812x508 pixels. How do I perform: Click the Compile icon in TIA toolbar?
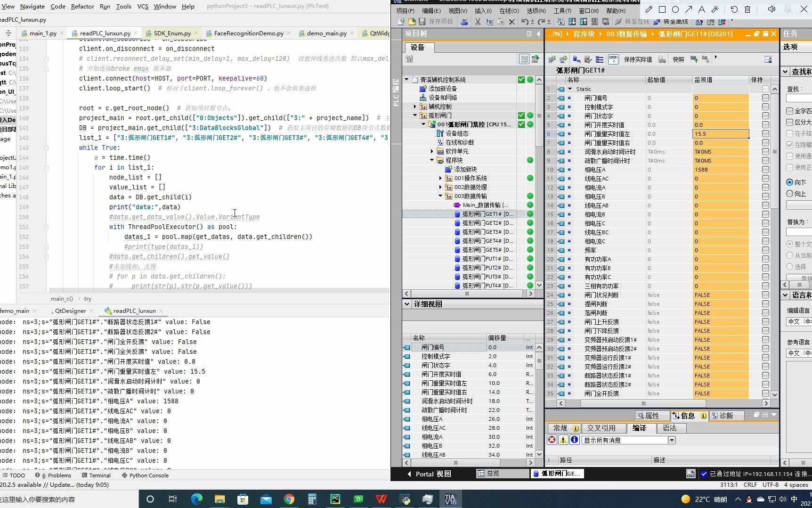[x=561, y=22]
